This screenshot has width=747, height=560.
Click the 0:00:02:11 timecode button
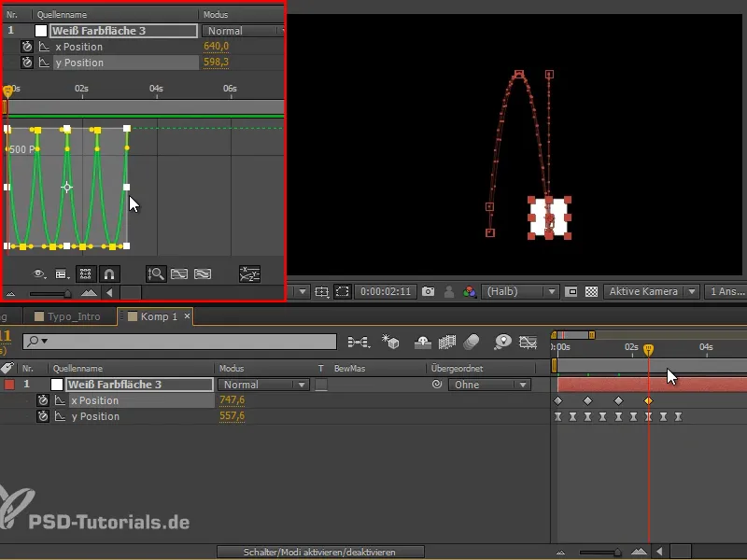(386, 291)
